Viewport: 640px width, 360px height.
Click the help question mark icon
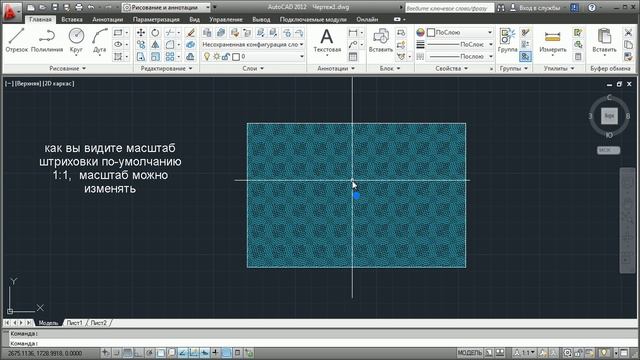592,7
